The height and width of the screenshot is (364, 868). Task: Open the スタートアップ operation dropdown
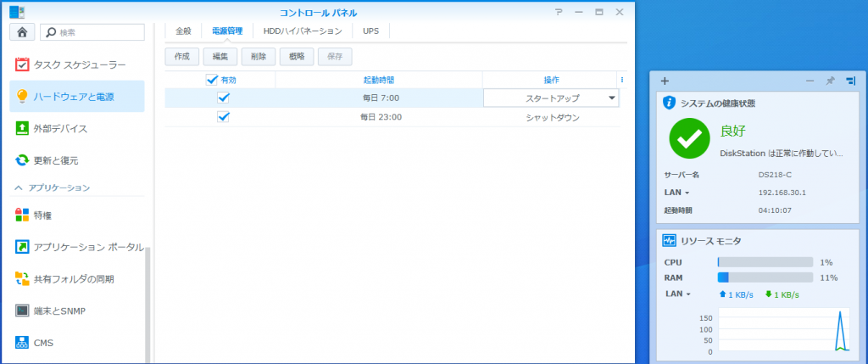[612, 98]
